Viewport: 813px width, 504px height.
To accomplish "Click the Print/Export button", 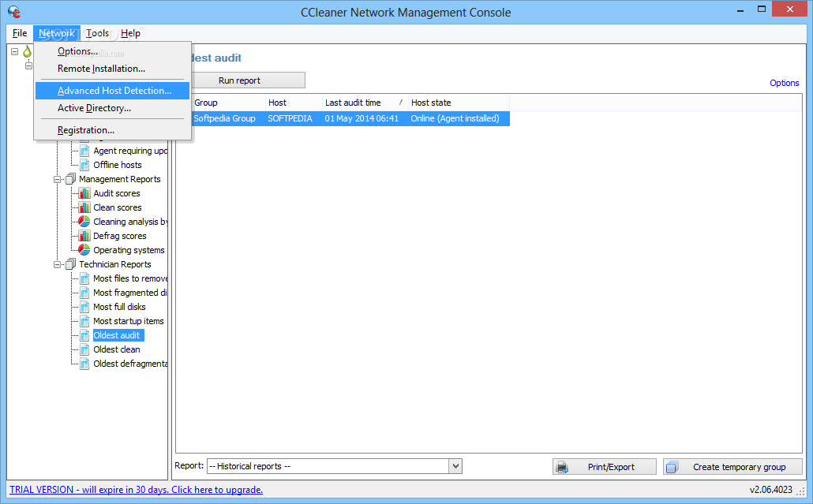I will [x=605, y=467].
